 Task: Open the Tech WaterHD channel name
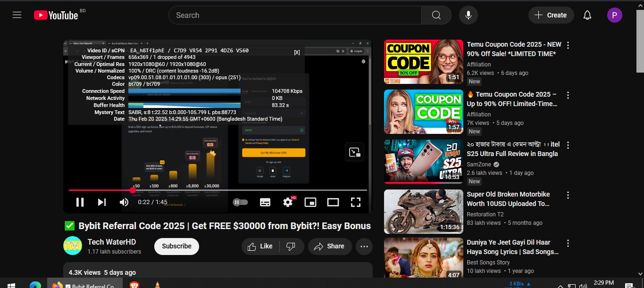point(112,242)
